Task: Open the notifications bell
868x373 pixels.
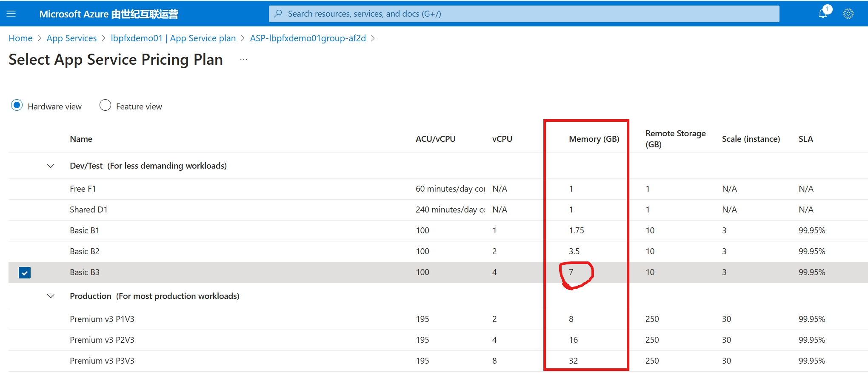Action: 823,14
